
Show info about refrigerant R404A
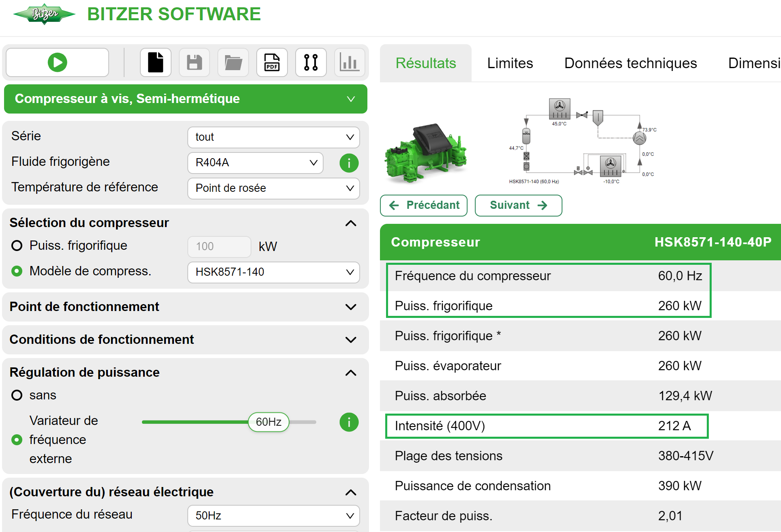pos(349,163)
